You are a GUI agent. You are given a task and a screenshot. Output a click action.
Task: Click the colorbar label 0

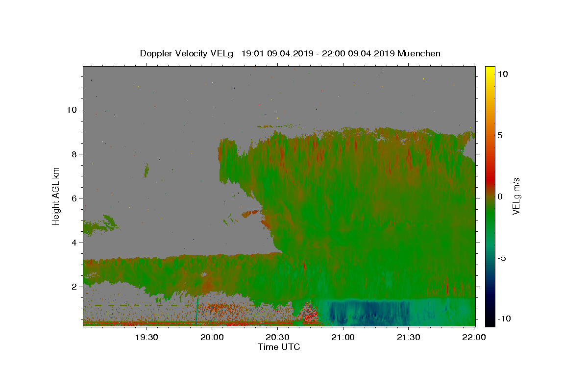coord(500,196)
